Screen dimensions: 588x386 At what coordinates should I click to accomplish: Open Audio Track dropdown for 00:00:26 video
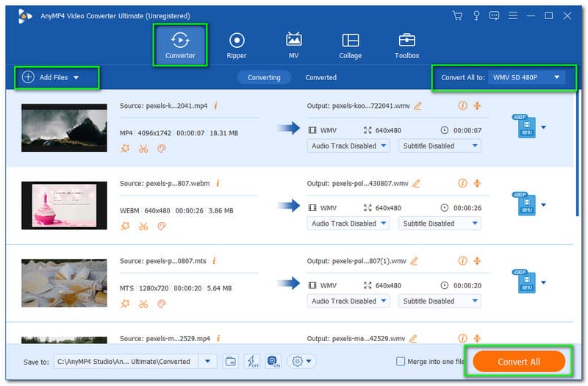[348, 224]
